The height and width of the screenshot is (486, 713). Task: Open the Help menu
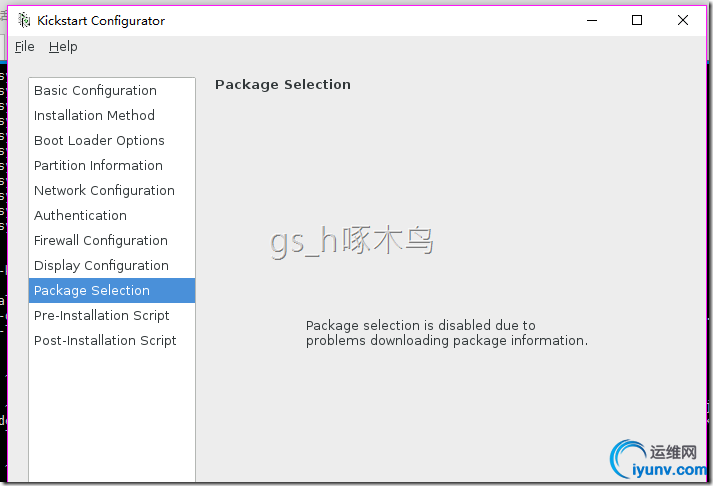(x=63, y=46)
